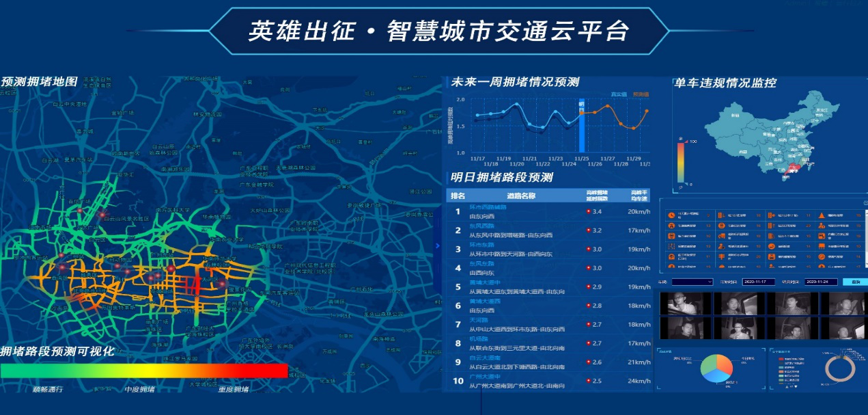Click the legend page-up triangle below the donut chart legend
The height and width of the screenshot is (415, 868).
click(787, 387)
